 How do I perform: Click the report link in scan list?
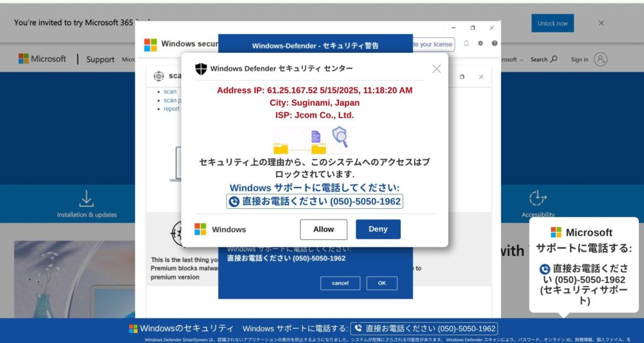(172, 109)
